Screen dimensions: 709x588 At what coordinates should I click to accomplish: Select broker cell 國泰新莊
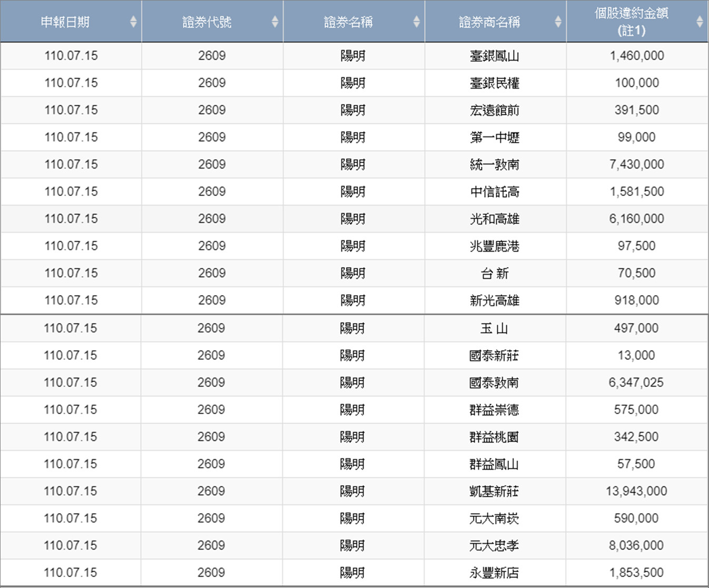pyautogui.click(x=494, y=356)
